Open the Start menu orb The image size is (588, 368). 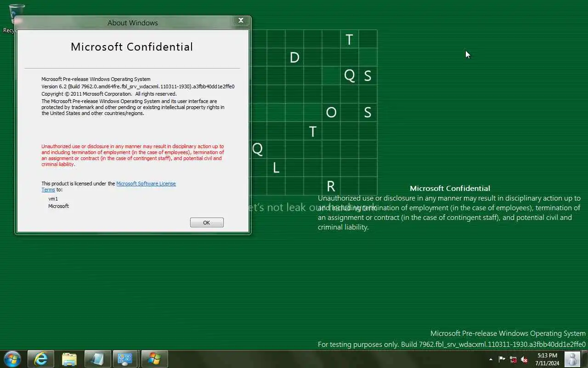(12, 359)
